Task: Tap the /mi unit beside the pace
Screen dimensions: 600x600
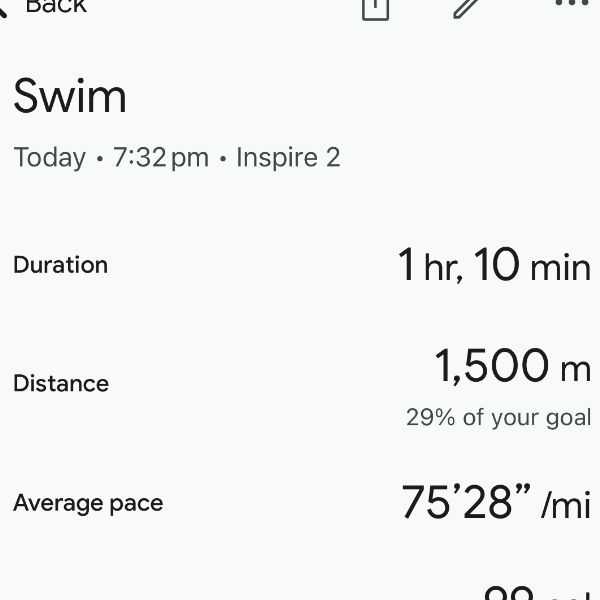Action: click(x=566, y=506)
